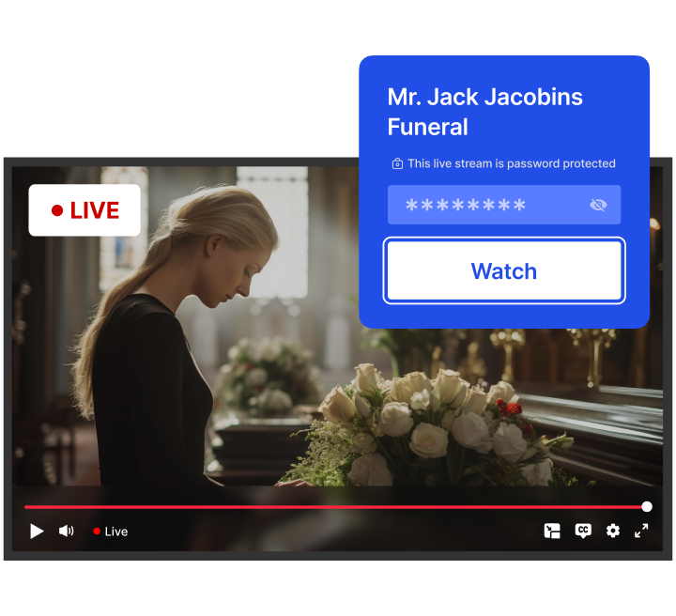Screen dimensions: 676x616
Task: Switch to picture-in-picture mini player
Action: coord(552,531)
